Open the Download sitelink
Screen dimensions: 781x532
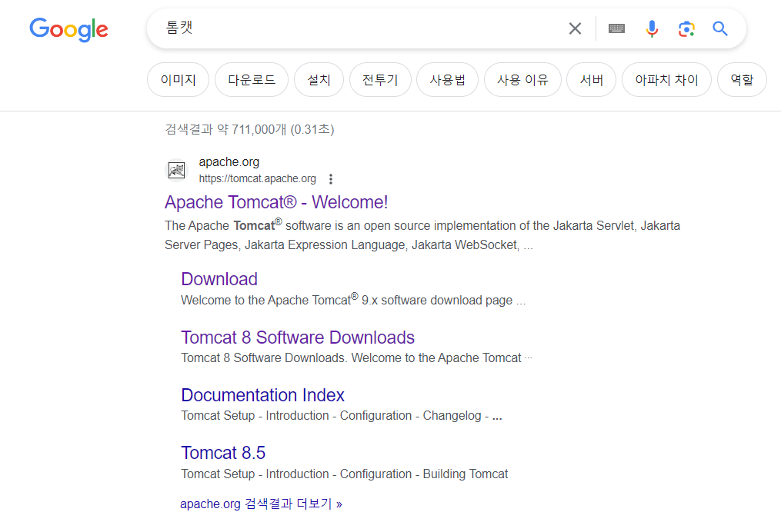click(219, 279)
